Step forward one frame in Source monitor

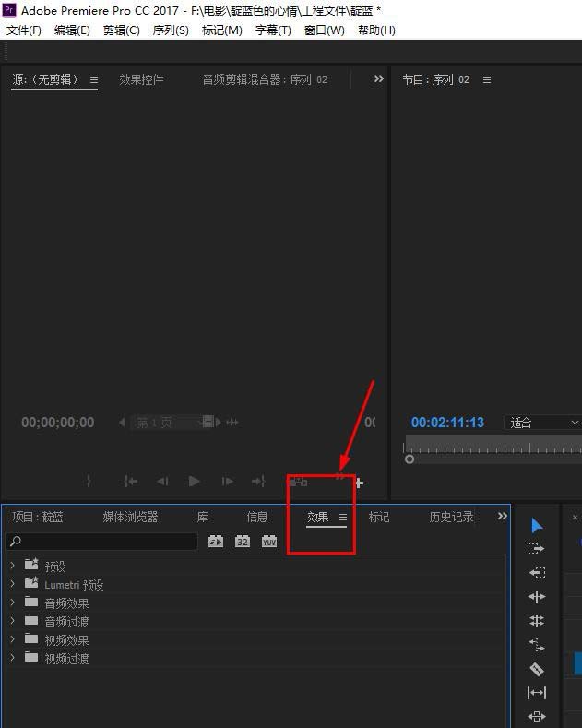click(x=228, y=481)
